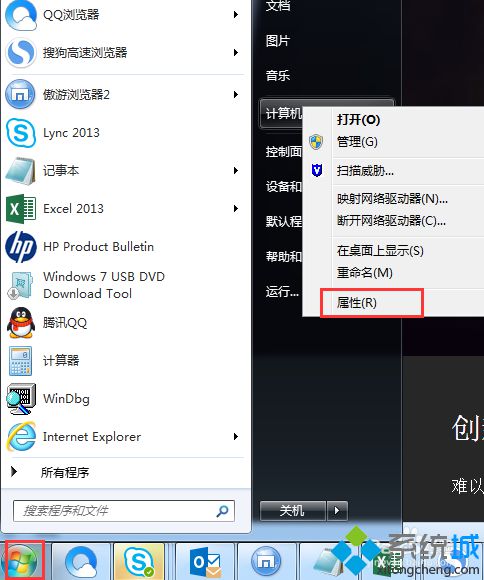
Task: Expand 傲游浏览器2 jump list arrow
Action: click(236, 95)
